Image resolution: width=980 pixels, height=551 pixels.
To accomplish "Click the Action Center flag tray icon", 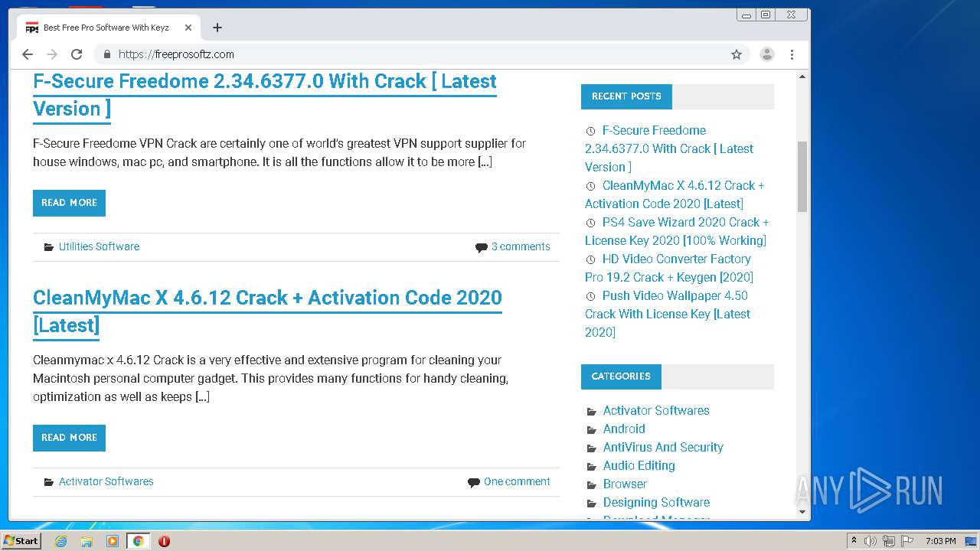I will 907,541.
